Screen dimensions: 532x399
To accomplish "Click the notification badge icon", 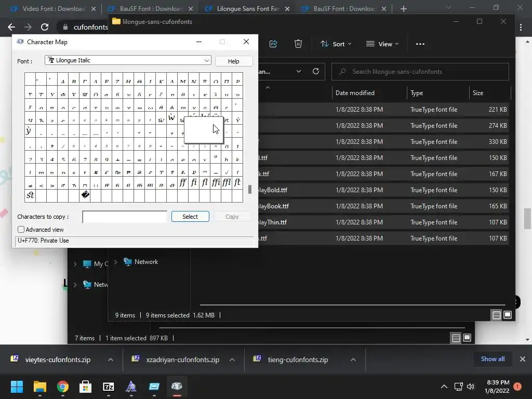I will click(x=517, y=387).
